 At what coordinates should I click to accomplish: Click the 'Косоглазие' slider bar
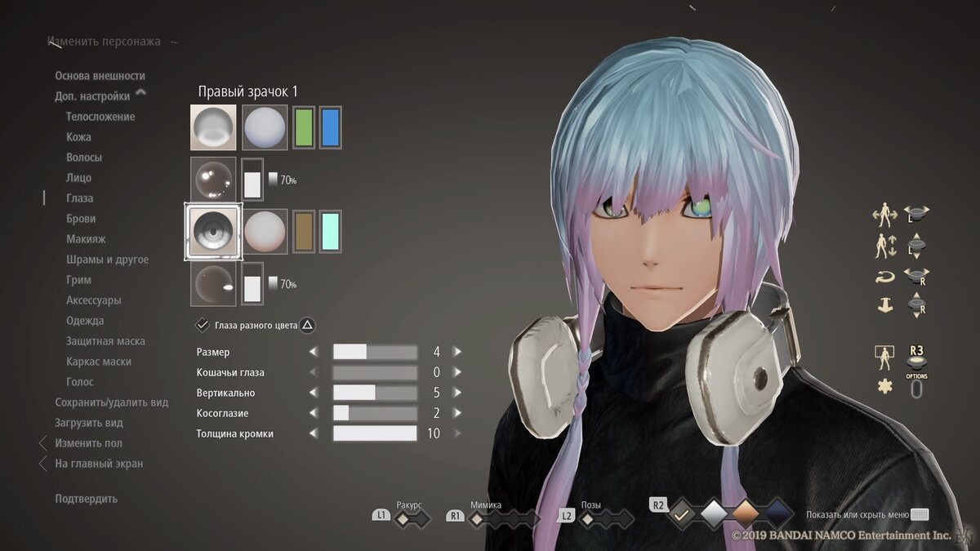point(375,413)
